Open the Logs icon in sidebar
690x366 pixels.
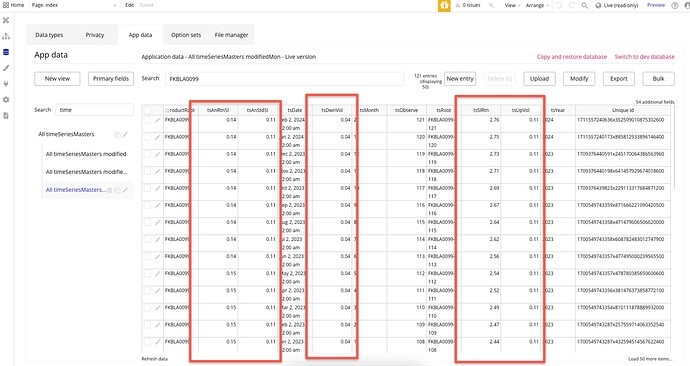click(x=6, y=116)
